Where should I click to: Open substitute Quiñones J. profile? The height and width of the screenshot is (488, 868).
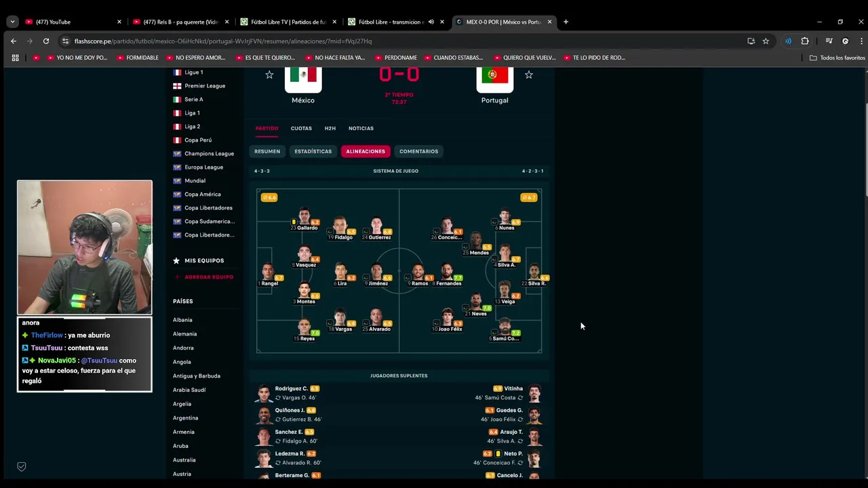[x=290, y=410]
